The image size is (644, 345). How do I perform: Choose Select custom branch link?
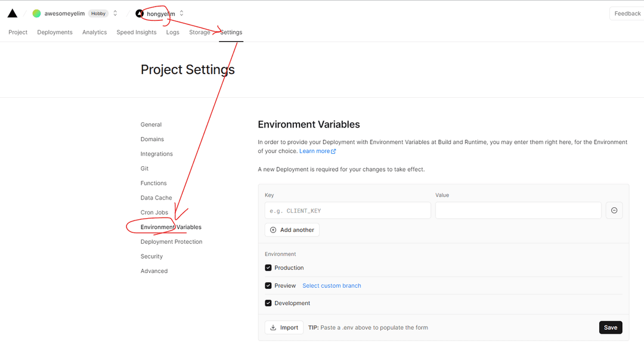click(x=332, y=285)
